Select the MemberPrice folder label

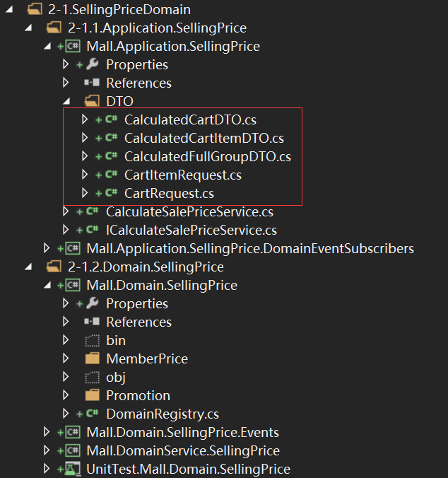click(147, 358)
